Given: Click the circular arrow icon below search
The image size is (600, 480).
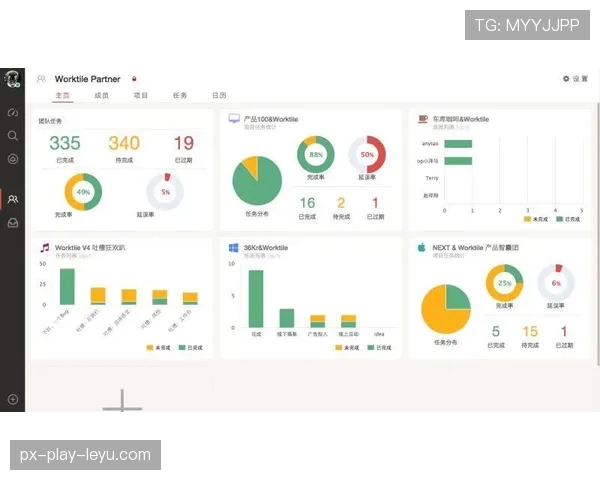Looking at the screenshot, I should point(13,159).
